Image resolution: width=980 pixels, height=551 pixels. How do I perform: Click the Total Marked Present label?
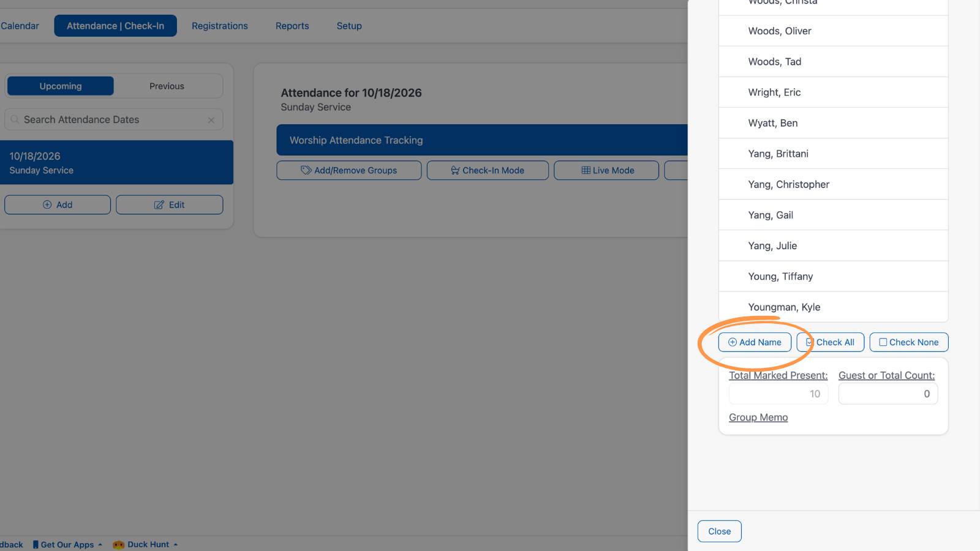click(778, 375)
